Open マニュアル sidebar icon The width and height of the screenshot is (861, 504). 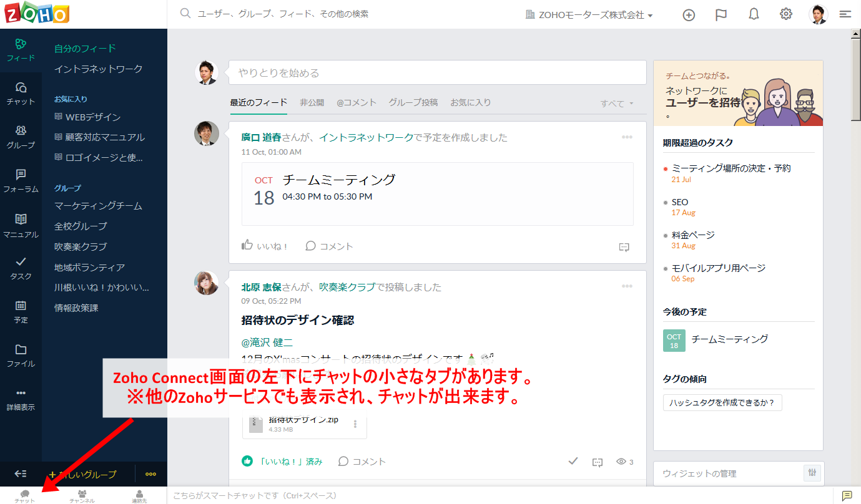click(21, 226)
